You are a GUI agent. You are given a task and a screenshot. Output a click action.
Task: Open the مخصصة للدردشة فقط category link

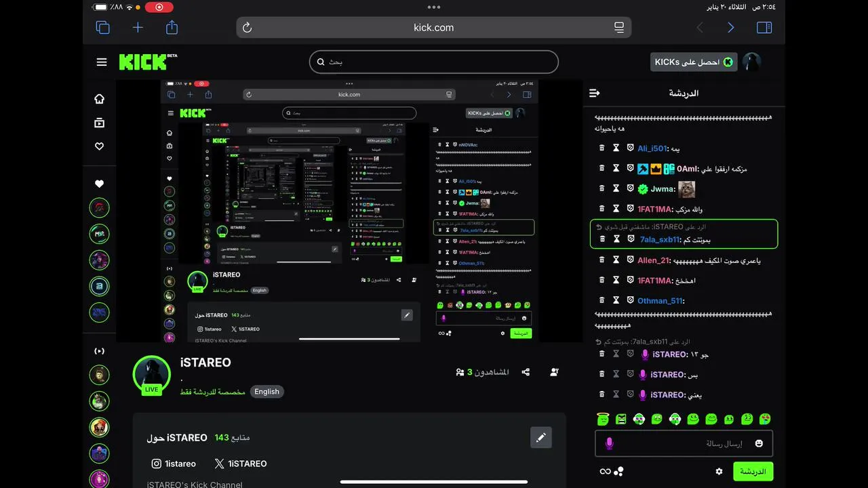click(x=213, y=392)
